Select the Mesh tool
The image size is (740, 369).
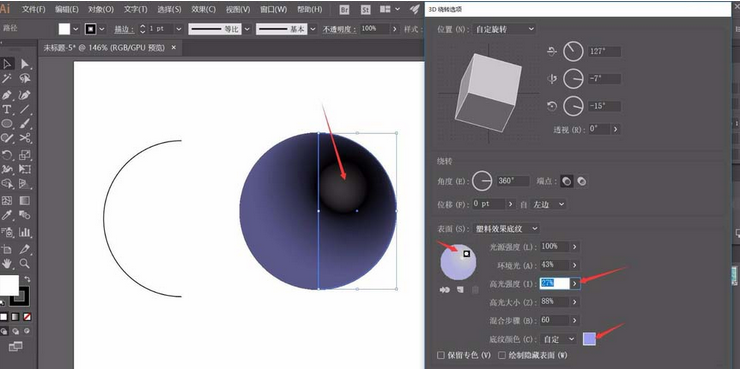[7, 201]
